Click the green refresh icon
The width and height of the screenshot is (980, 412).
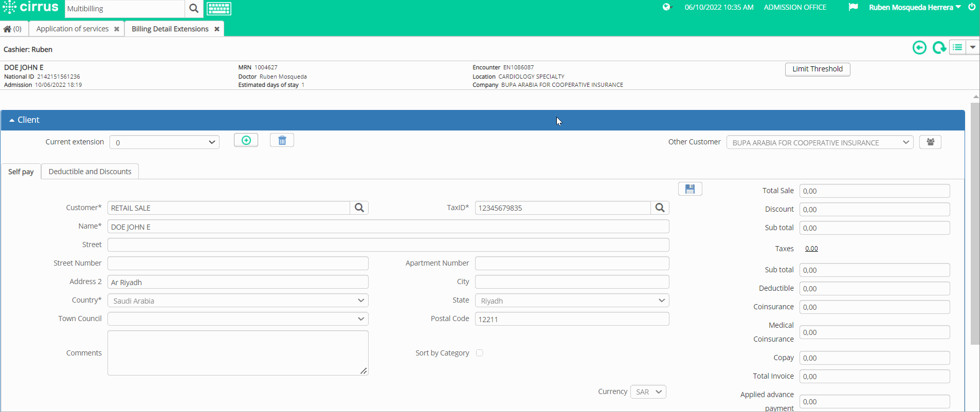coord(939,48)
